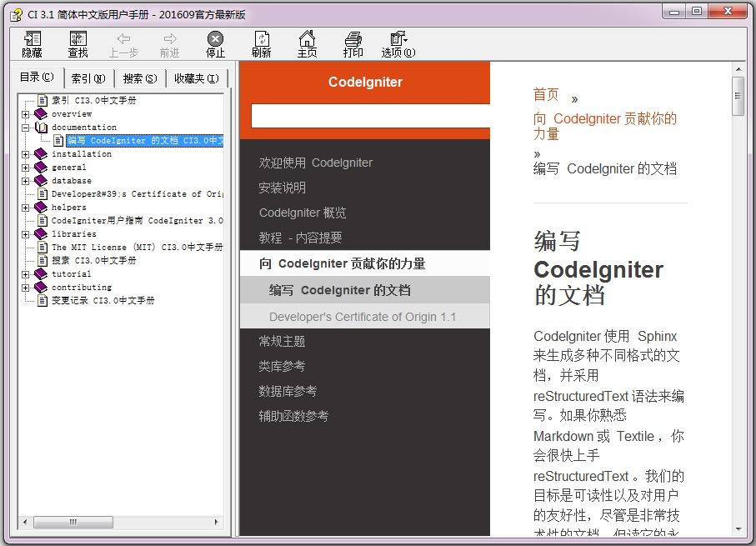The image size is (756, 546).
Task: Click the documentation book icon in tree
Action: point(41,127)
